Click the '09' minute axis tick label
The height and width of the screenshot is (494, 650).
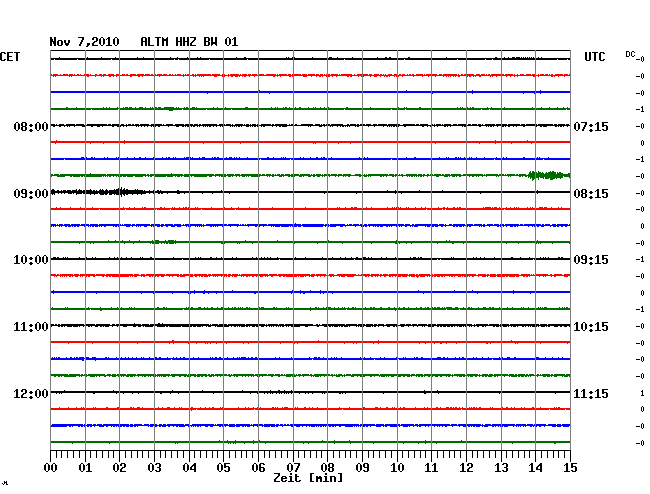pyautogui.click(x=362, y=468)
